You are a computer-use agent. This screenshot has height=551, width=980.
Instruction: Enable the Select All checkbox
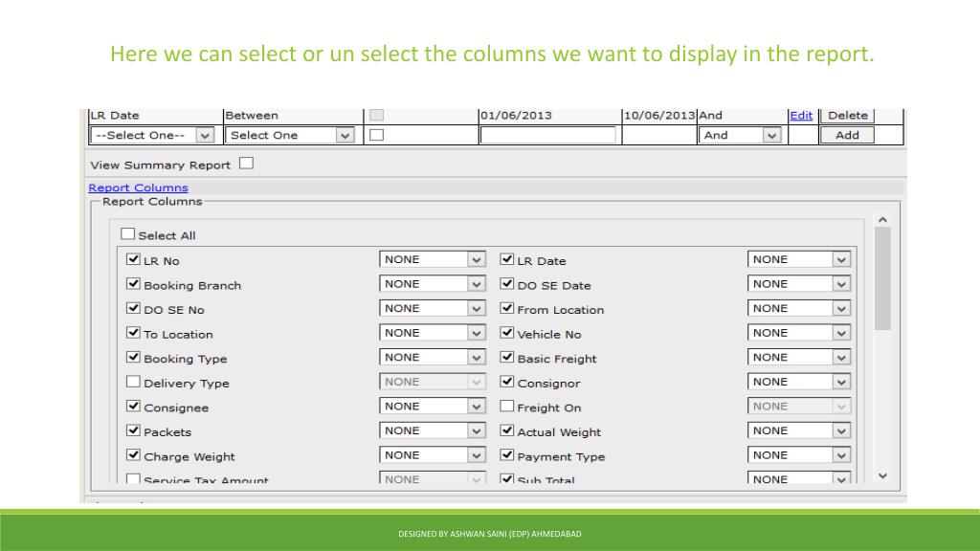127,233
